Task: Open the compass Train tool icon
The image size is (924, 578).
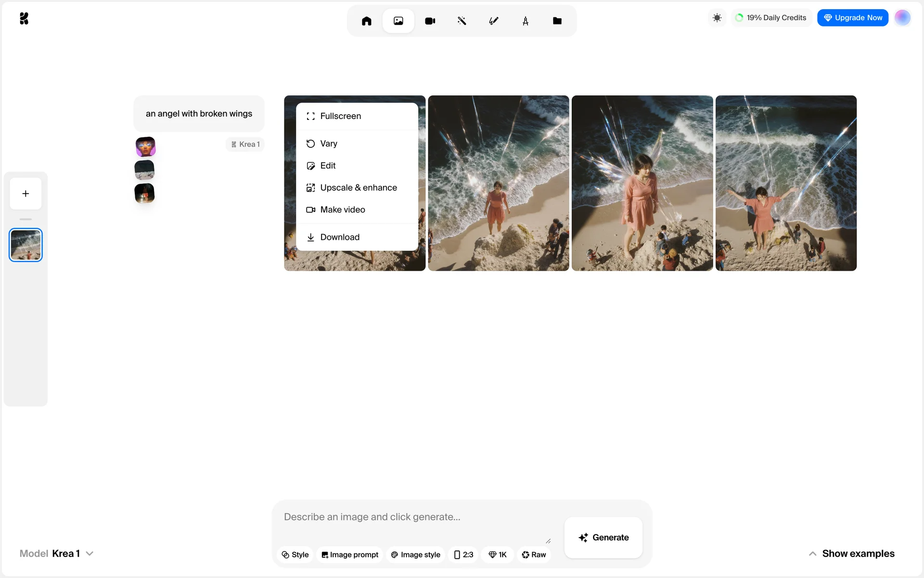Action: (525, 21)
